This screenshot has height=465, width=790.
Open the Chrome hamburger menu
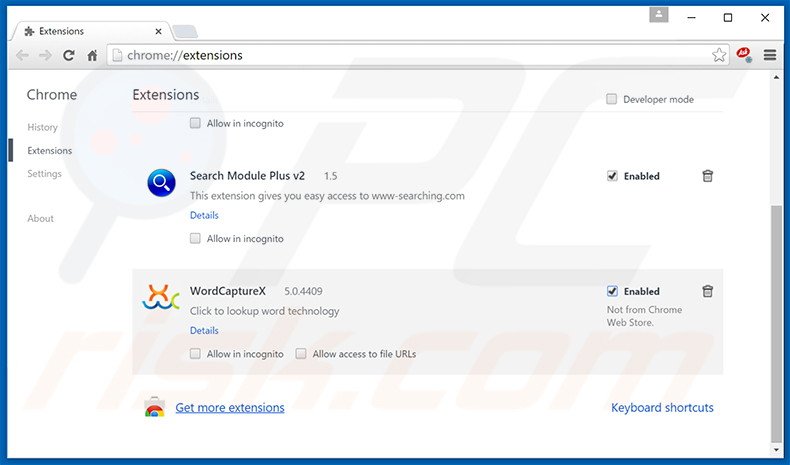point(770,56)
